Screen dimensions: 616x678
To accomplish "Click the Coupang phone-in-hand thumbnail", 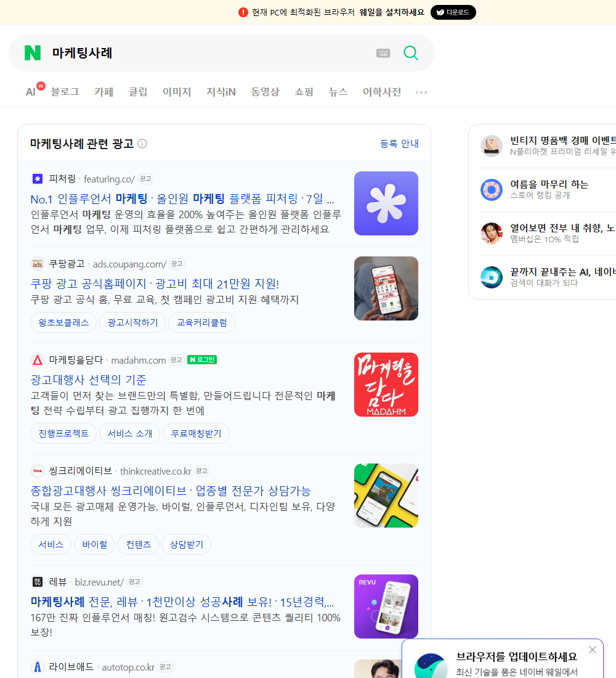I will 386,288.
